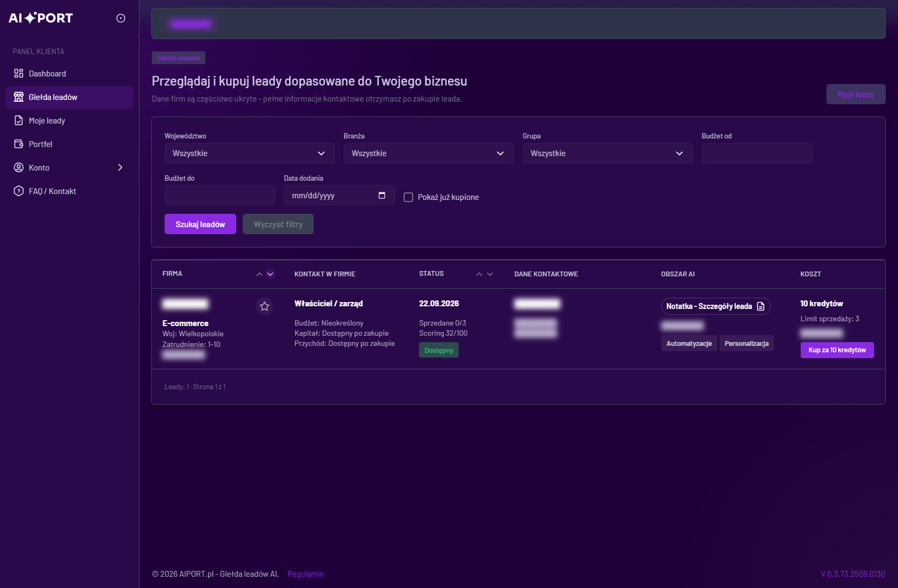Image resolution: width=898 pixels, height=588 pixels.
Task: Click Budżet: Nieokreślony text
Action: pyautogui.click(x=329, y=323)
